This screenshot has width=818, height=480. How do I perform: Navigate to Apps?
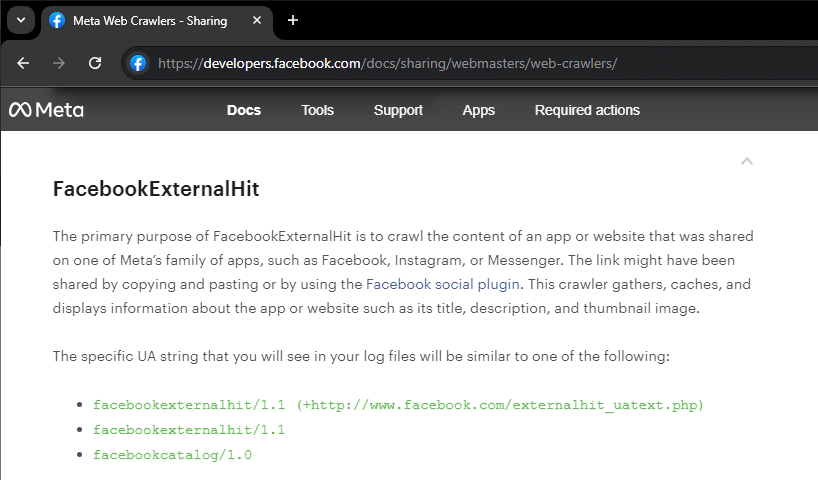478,110
